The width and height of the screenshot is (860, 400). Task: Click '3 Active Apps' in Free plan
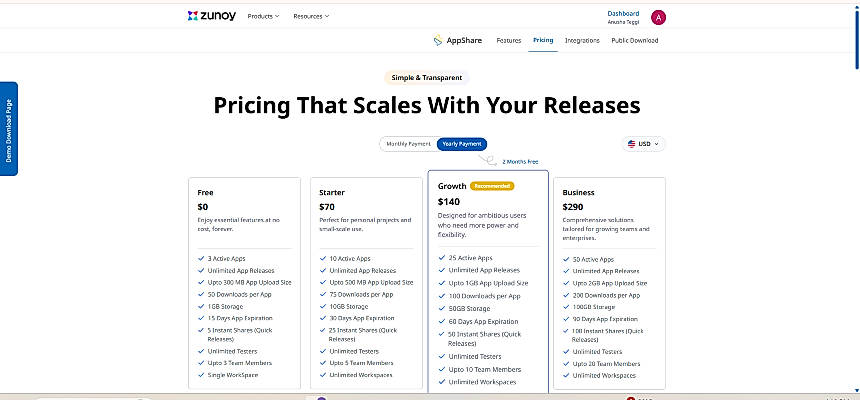[226, 258]
